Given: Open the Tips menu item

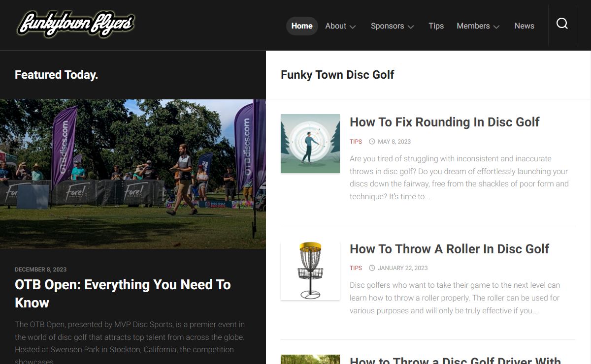Looking at the screenshot, I should pyautogui.click(x=436, y=26).
